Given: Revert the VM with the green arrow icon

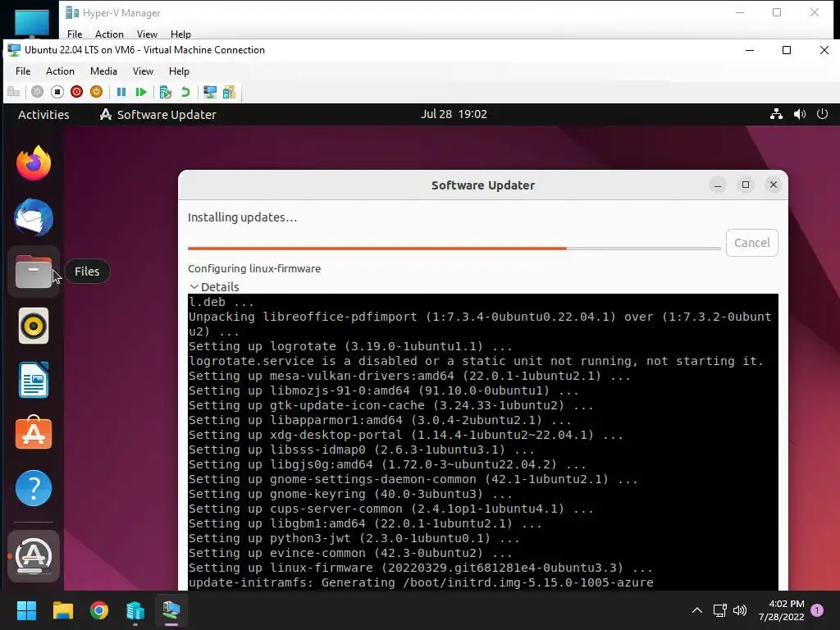Looking at the screenshot, I should [185, 92].
